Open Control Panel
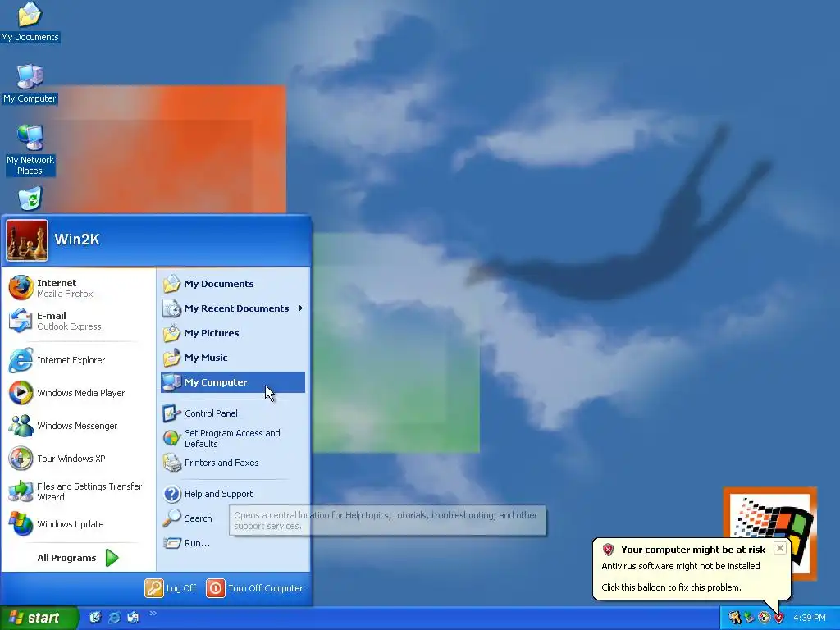Image resolution: width=840 pixels, height=630 pixels. (x=233, y=413)
